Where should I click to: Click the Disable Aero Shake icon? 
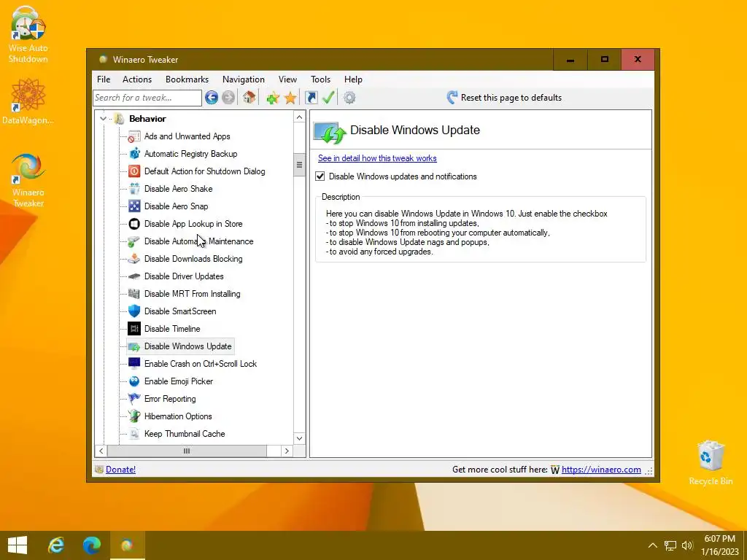[x=134, y=189]
